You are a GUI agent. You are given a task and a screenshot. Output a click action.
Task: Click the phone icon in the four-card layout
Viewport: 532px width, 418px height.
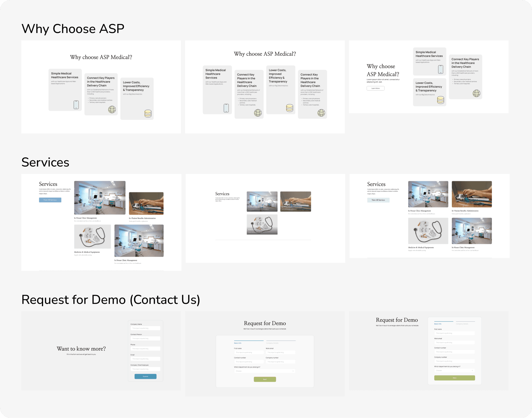tap(226, 108)
